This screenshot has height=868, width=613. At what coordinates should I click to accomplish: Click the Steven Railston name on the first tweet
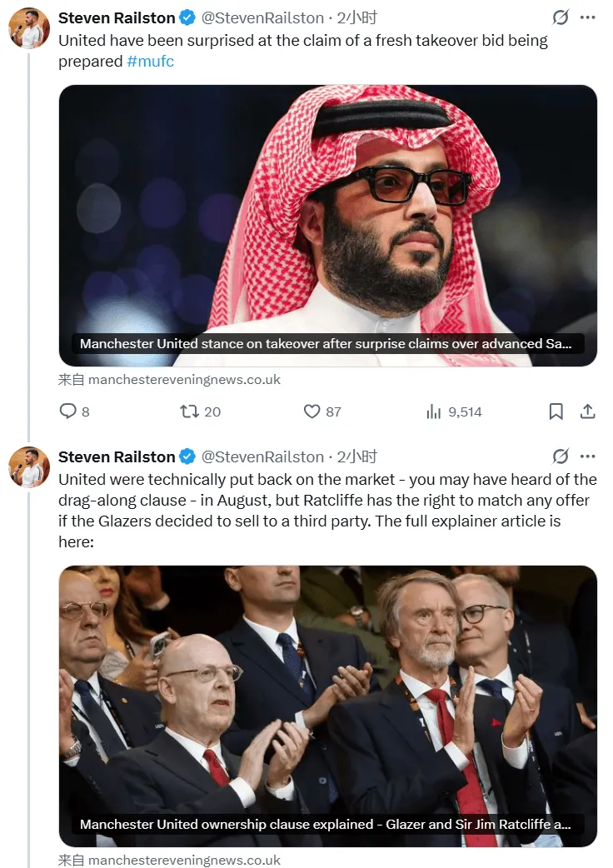point(117,17)
